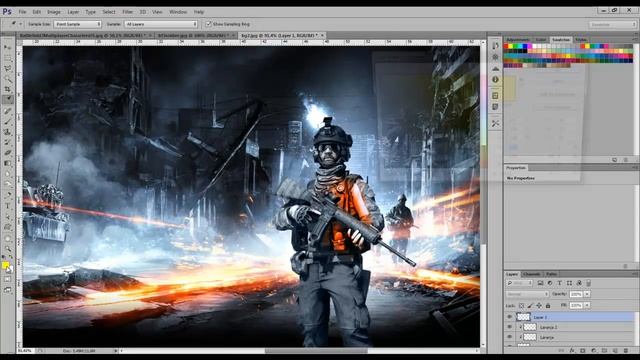Viewport: 640px width, 360px height.
Task: Toggle lock all padlock icon
Action: tap(548, 305)
